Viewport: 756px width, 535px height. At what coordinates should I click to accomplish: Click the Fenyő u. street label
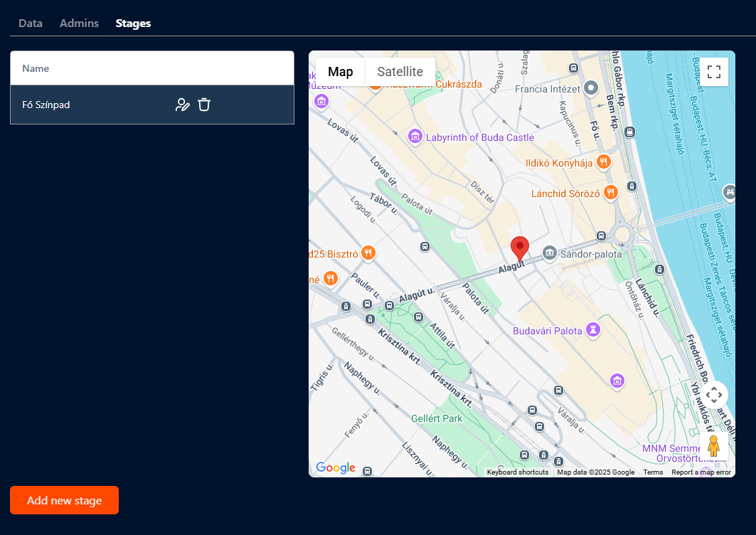click(357, 425)
